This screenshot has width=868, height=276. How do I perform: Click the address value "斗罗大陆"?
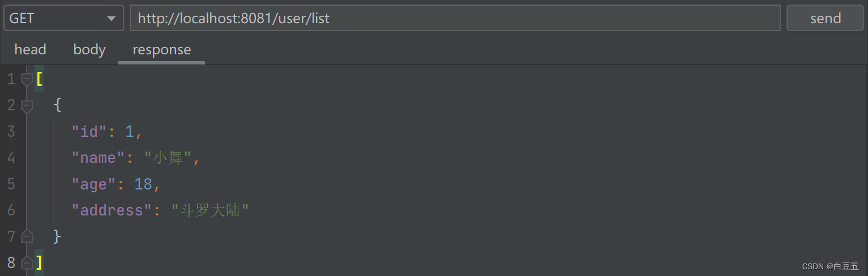(x=210, y=211)
